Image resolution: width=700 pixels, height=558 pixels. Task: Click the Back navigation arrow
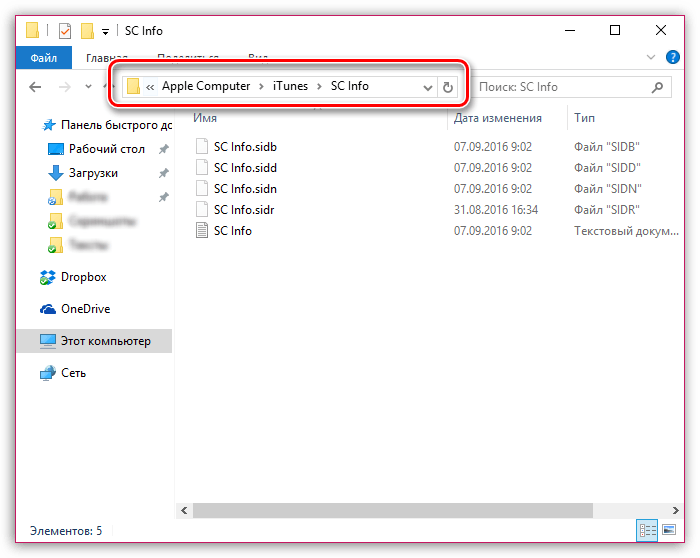click(x=35, y=87)
